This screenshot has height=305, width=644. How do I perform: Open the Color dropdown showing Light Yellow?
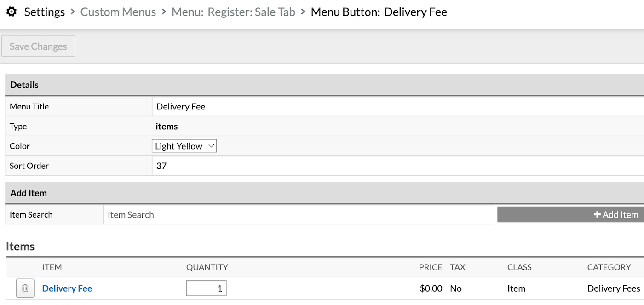pos(184,146)
